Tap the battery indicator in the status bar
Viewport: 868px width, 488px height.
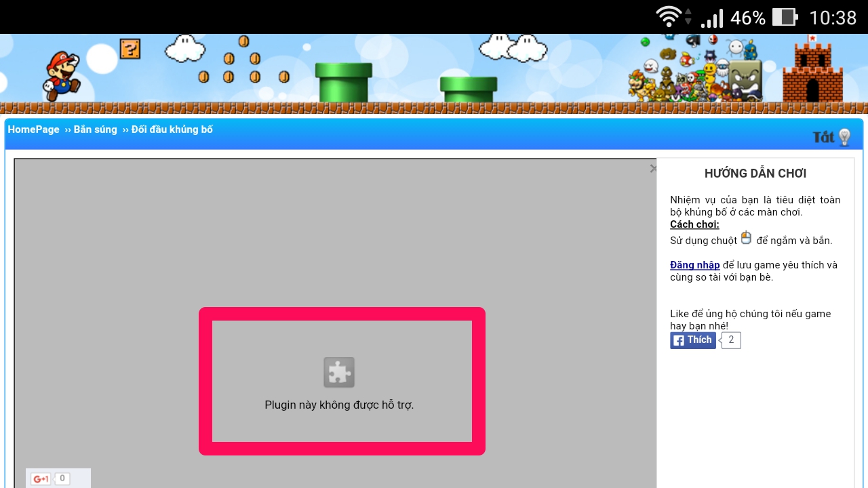click(x=783, y=17)
